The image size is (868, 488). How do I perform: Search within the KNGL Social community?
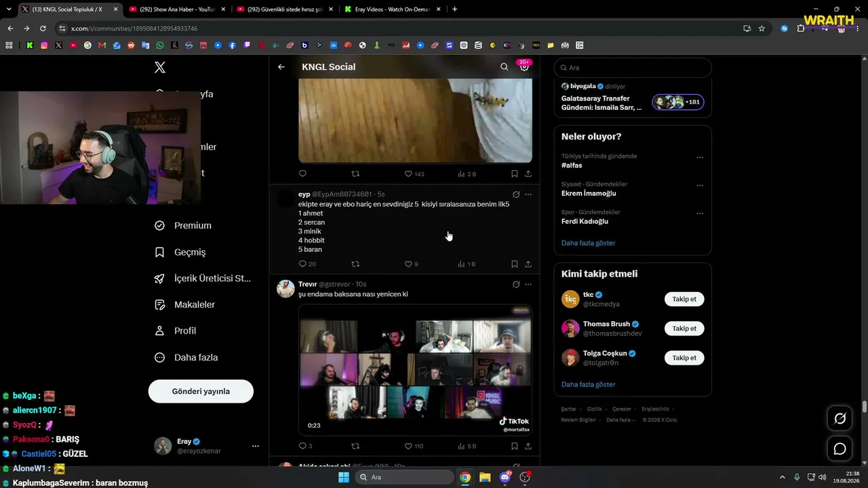tap(504, 67)
